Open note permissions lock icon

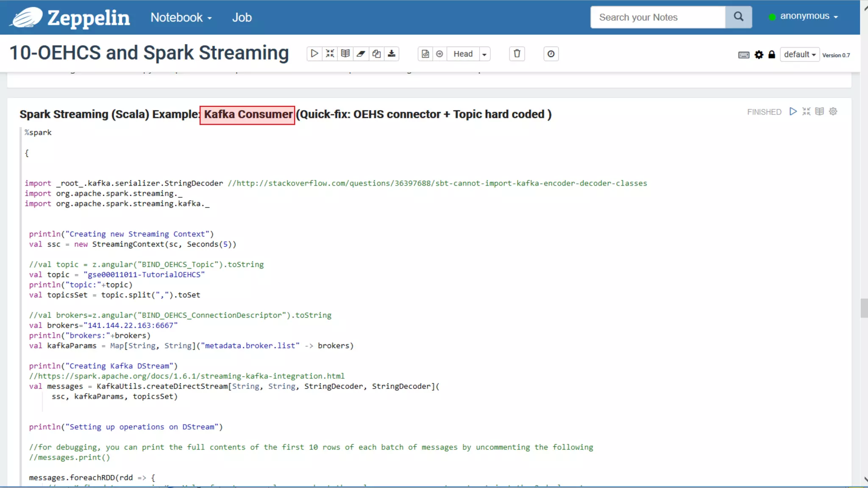[772, 55]
